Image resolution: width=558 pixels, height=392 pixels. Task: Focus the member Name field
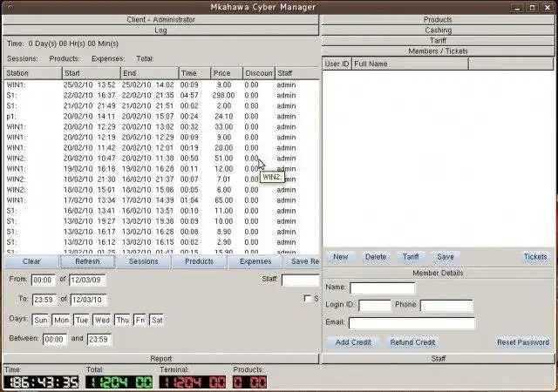point(383,288)
